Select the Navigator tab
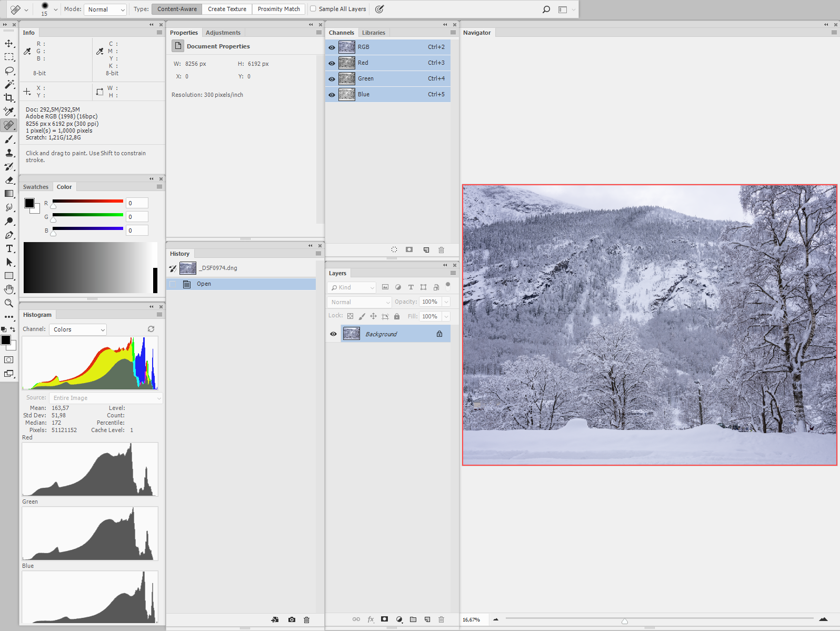This screenshot has height=631, width=840. tap(477, 33)
